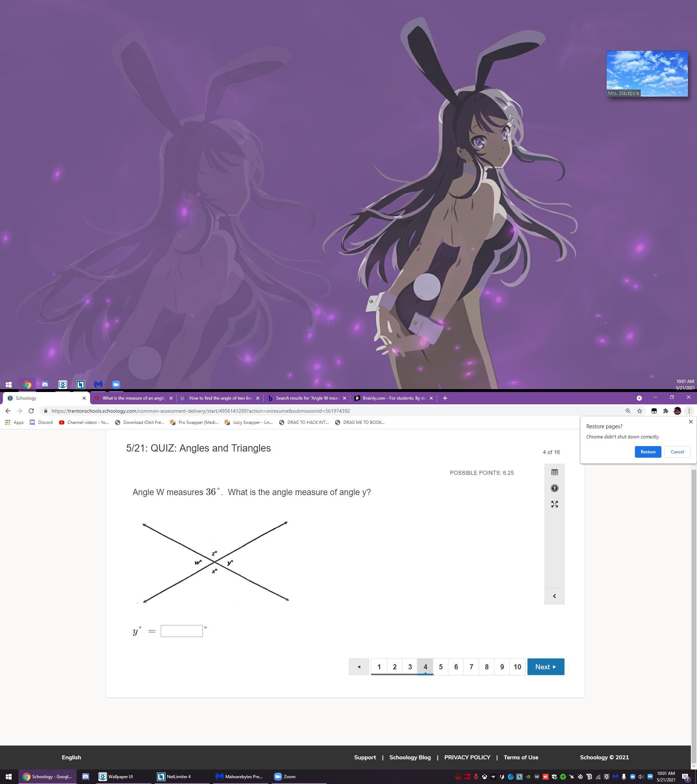Screen dimensions: 697x784
Task: Toggle fullscreen mode for the quiz
Action: pos(554,505)
